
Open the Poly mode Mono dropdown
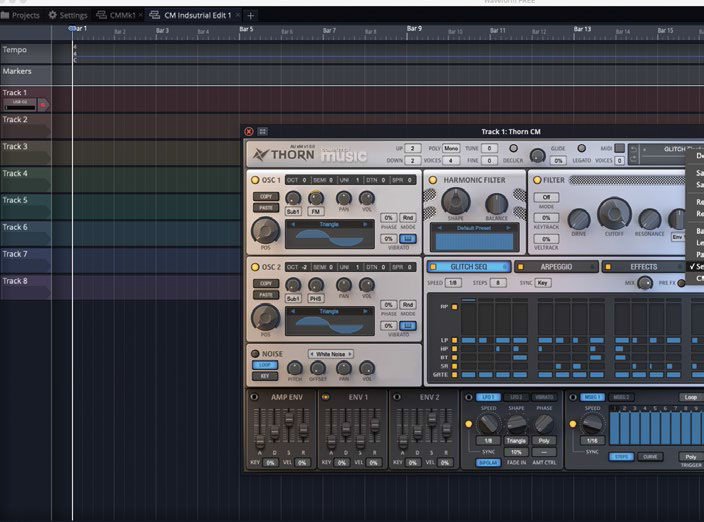[451, 148]
